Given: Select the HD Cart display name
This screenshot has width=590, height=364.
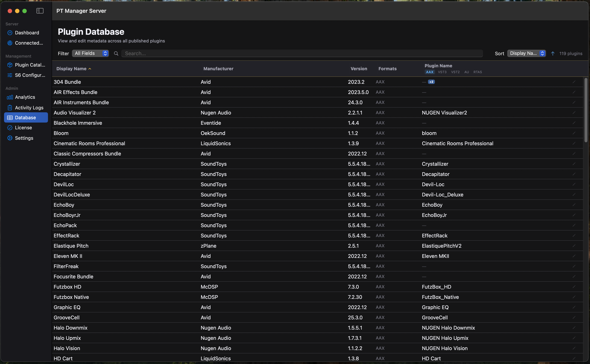Looking at the screenshot, I should tap(63, 359).
